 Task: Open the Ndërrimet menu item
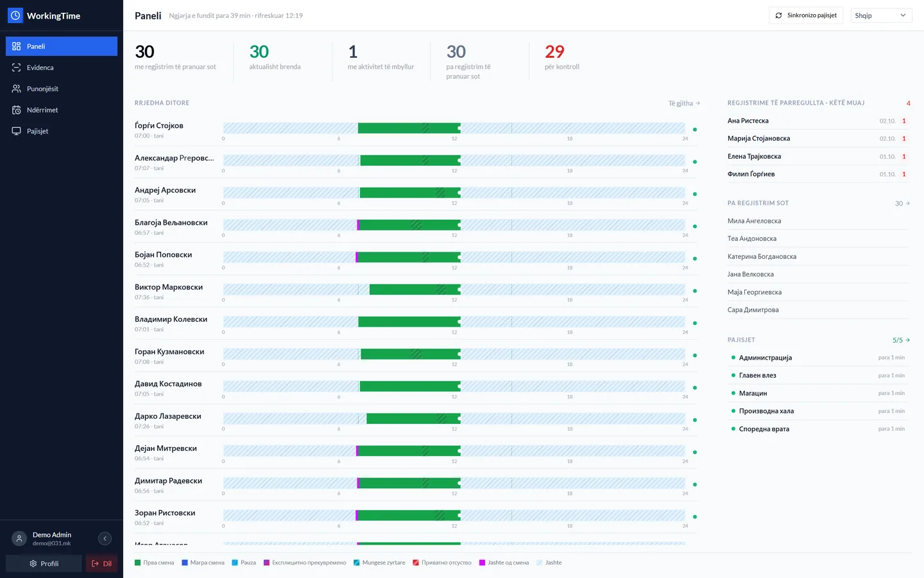pos(62,110)
